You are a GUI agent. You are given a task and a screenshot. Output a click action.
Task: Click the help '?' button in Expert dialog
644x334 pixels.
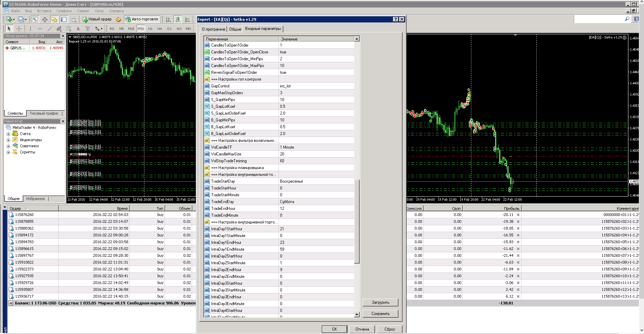[395, 19]
